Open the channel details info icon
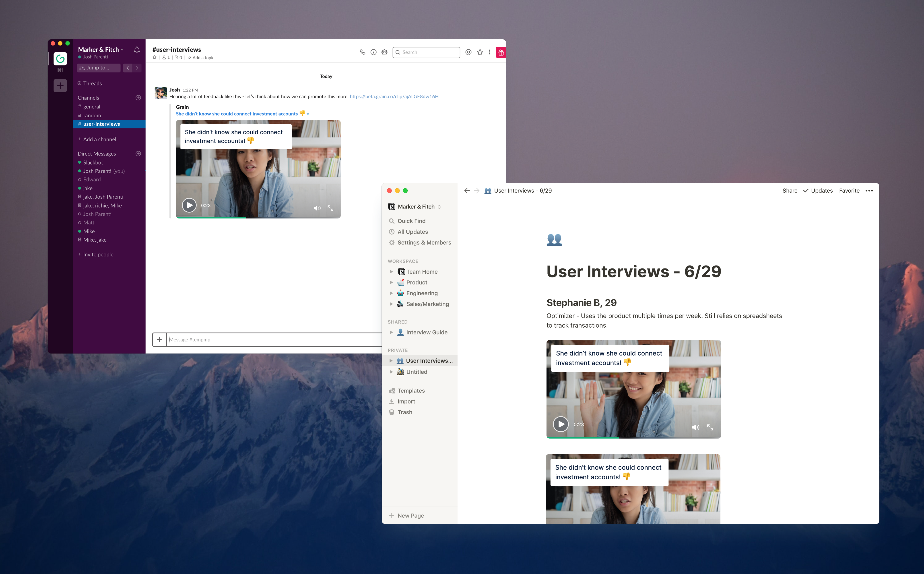This screenshot has height=574, width=924. click(x=373, y=52)
